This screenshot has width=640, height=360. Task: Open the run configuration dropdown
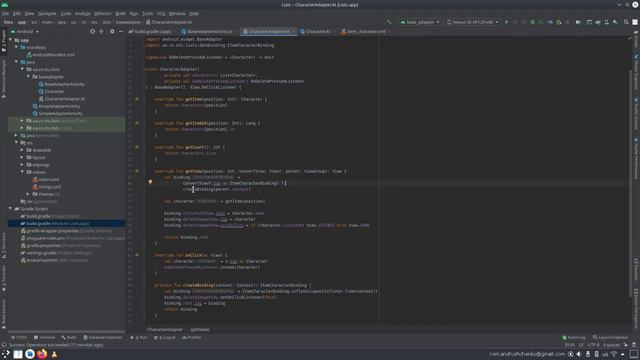420,22
